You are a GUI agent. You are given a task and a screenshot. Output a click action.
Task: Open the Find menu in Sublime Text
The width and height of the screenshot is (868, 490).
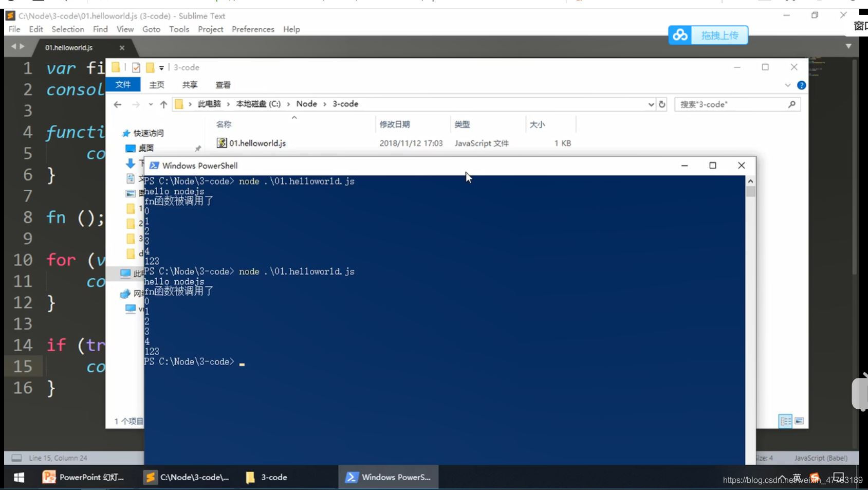[100, 29]
